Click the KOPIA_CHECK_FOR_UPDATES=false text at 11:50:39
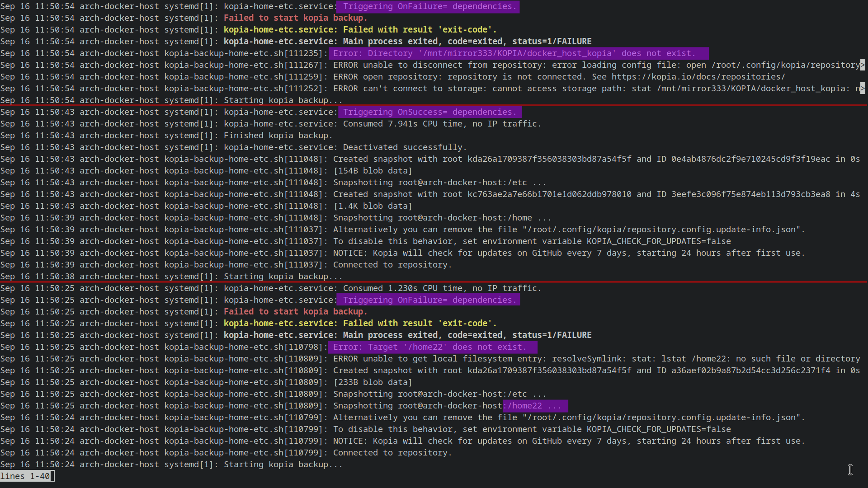 pos(659,241)
